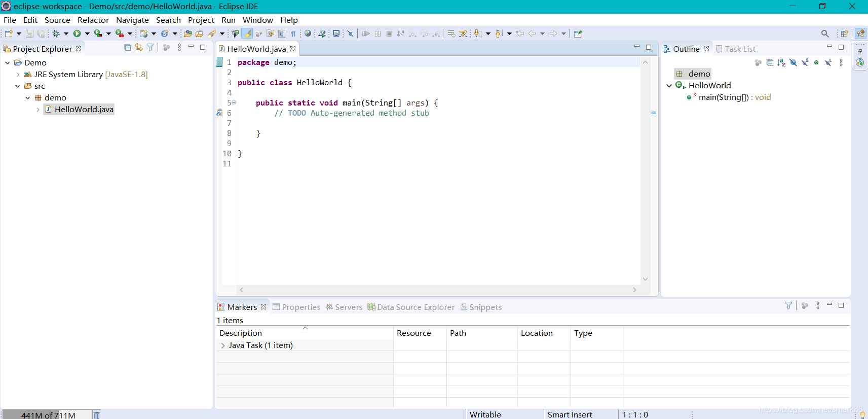This screenshot has width=868, height=419.
Task: Click the Last Edit Location icon
Action: (x=520, y=33)
